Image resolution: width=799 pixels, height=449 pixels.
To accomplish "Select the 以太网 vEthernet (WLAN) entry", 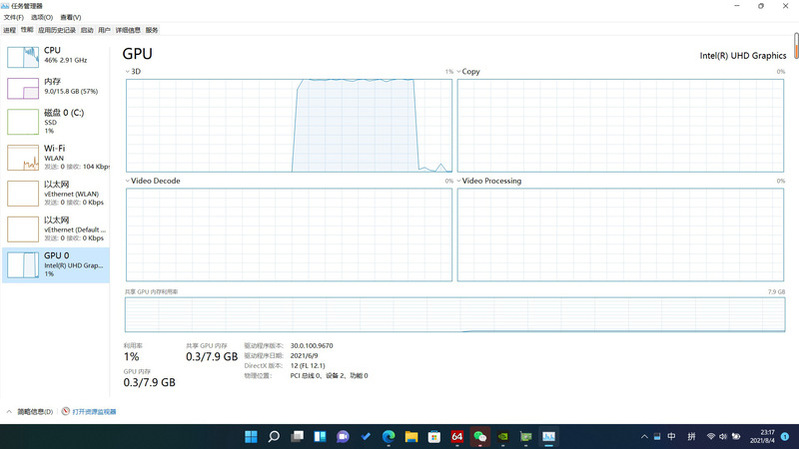I will click(x=56, y=193).
